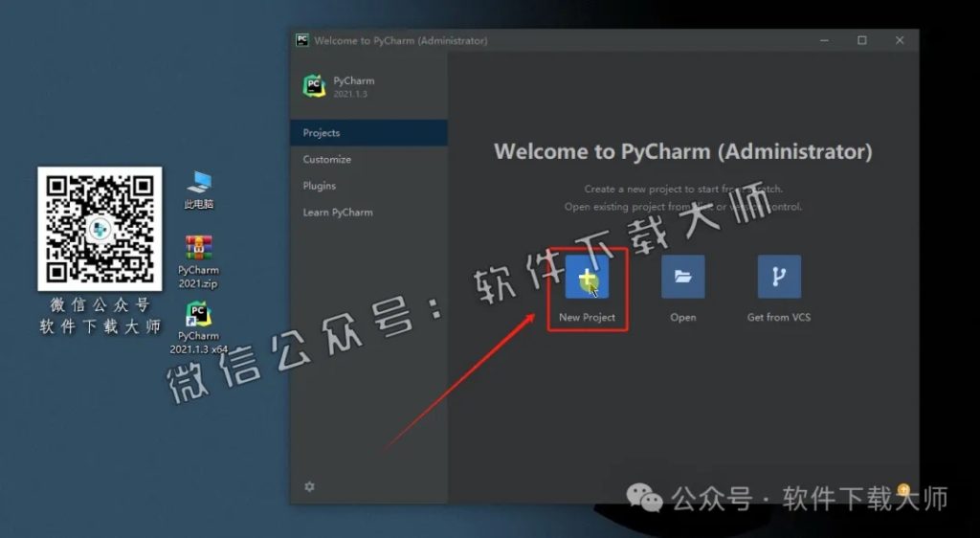Go to Learn PyCharm tab
Image resolution: width=980 pixels, height=538 pixels.
coord(368,213)
